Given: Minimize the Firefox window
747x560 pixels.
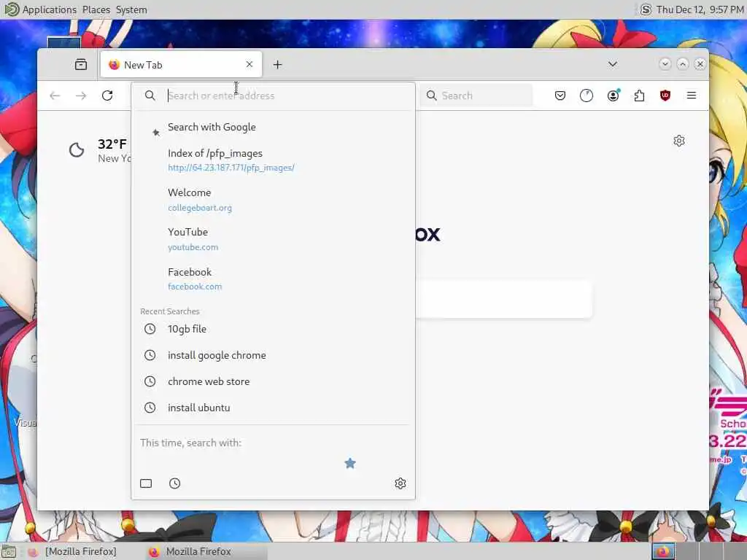Looking at the screenshot, I should (665, 64).
